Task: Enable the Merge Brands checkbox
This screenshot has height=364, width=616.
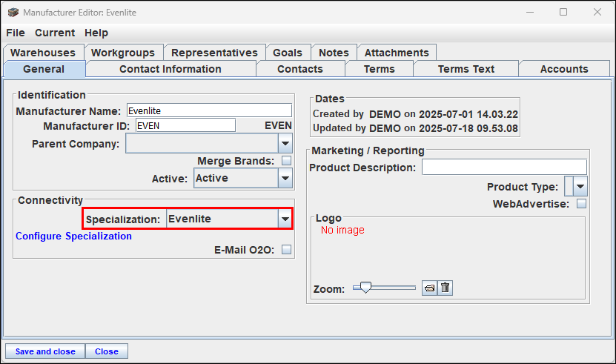Action: 286,161
